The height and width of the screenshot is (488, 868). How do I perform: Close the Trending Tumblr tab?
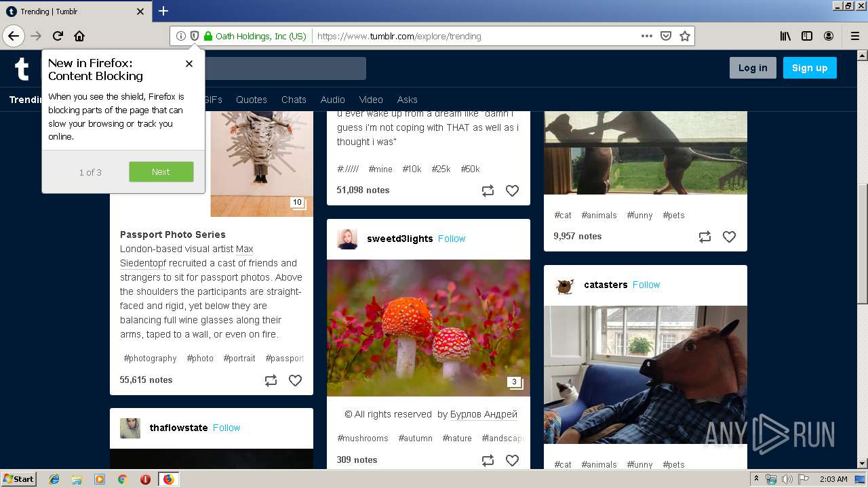140,12
